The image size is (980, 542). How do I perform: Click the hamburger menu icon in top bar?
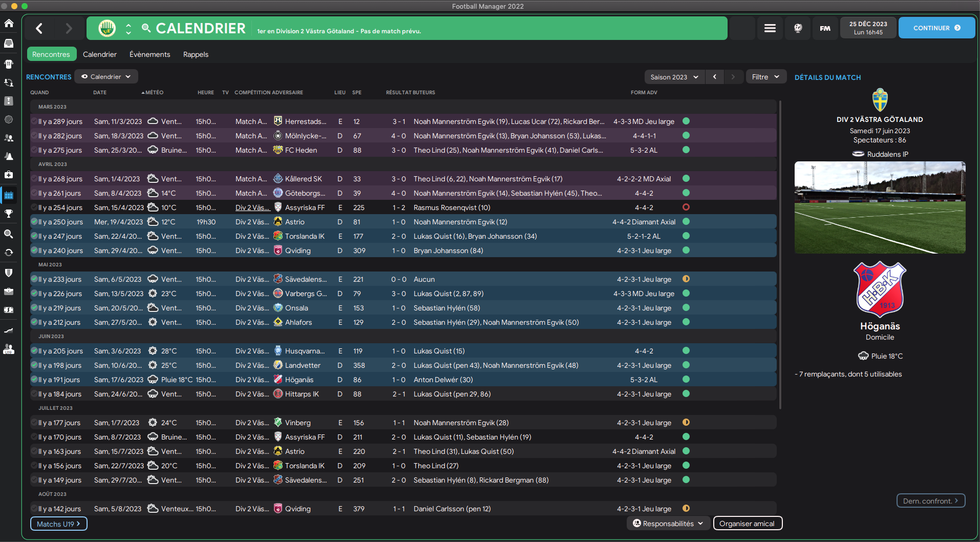point(770,28)
